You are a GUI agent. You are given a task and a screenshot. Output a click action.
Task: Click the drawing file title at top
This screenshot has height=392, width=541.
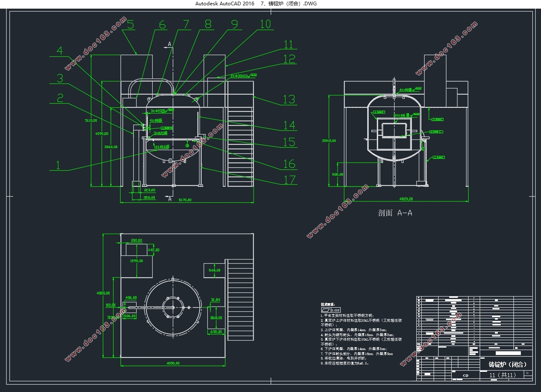(256, 4)
